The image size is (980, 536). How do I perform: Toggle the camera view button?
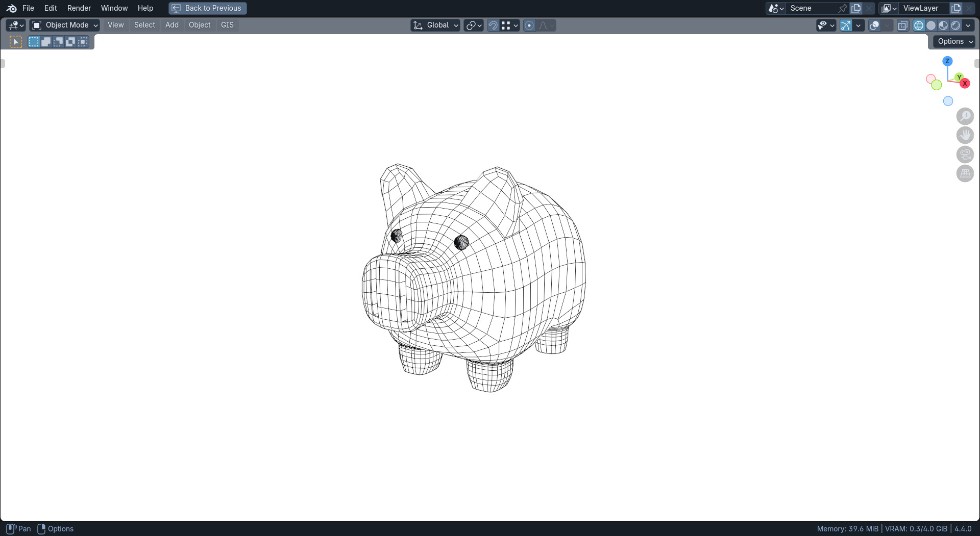tap(965, 155)
